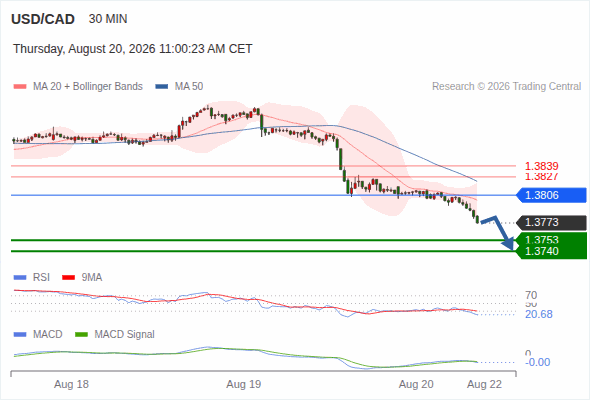Click the green MACD Signal legend marker
590x400 pixels.
[x=81, y=335]
